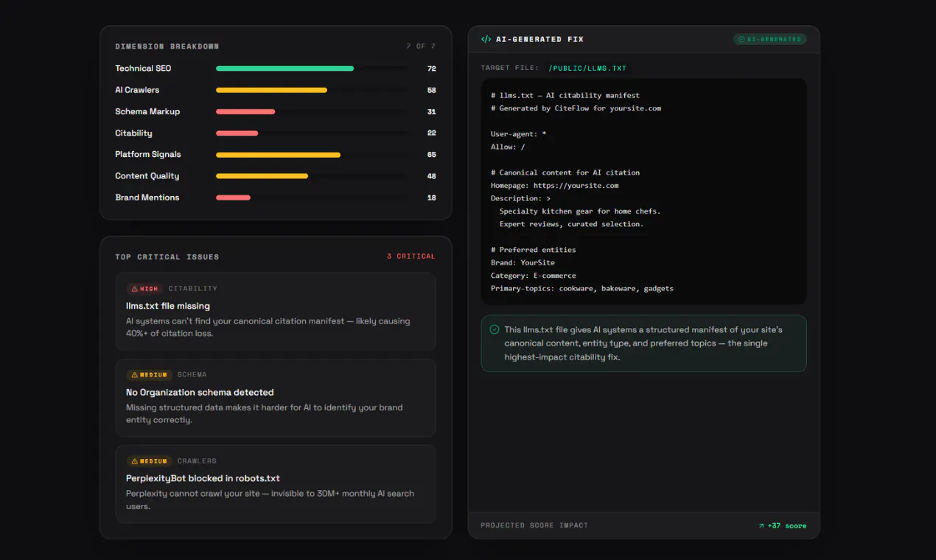Click the Brand Mentions progress bar
The image size is (936, 560).
click(x=233, y=197)
